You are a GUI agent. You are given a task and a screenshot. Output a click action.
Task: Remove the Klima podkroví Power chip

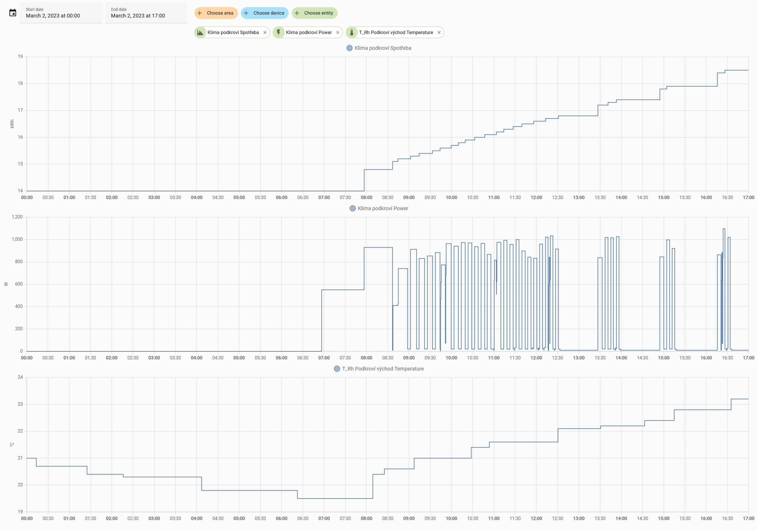[337, 32]
